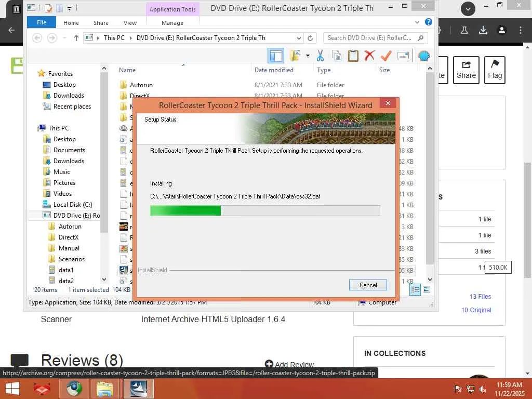Expand the address bar history dropdown
The height and width of the screenshot is (399, 532).
pos(299,38)
